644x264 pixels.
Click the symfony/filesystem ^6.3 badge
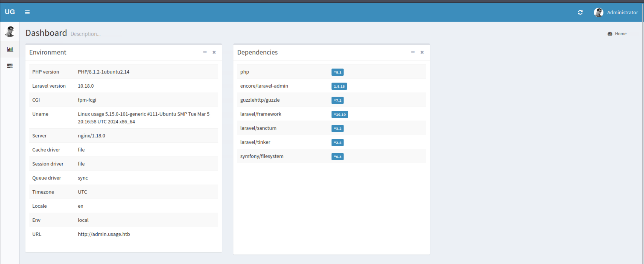tap(337, 157)
